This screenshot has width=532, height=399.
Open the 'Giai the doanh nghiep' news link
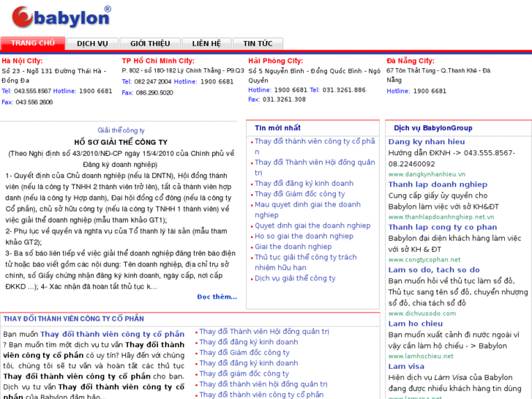(x=293, y=247)
